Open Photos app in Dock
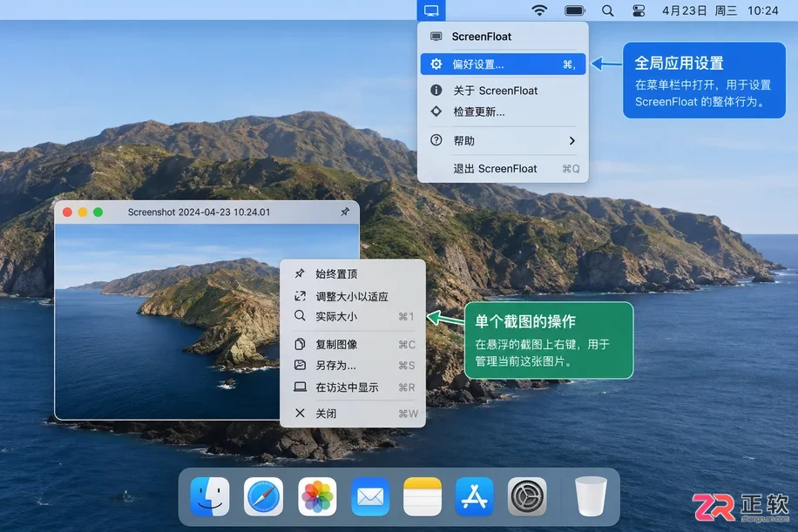The width and height of the screenshot is (798, 532). [x=317, y=496]
